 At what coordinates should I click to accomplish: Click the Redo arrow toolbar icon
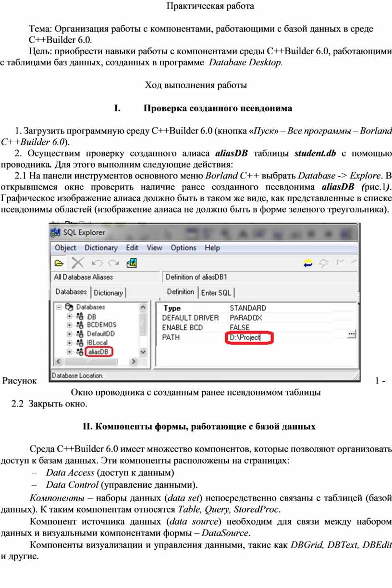[113, 263]
